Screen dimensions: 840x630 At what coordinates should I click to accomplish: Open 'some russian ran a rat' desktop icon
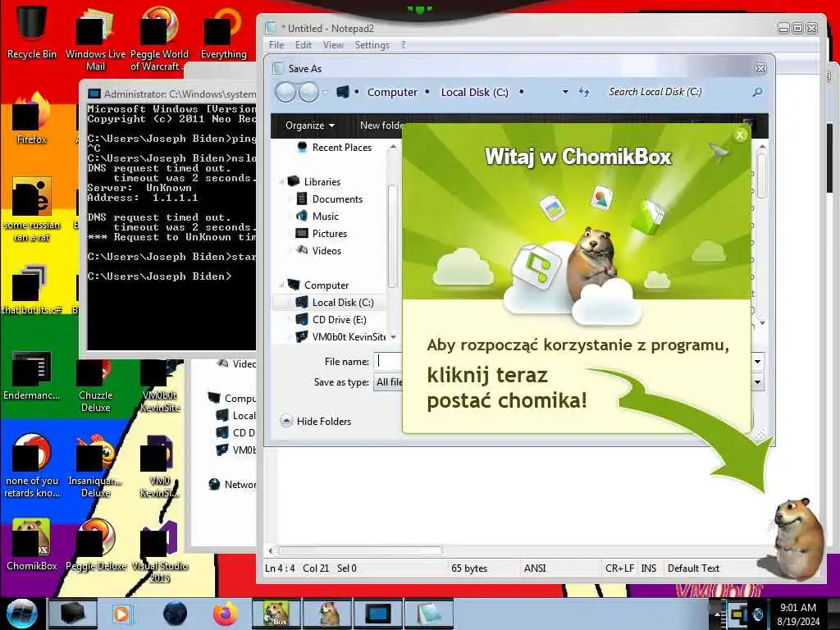[31, 210]
